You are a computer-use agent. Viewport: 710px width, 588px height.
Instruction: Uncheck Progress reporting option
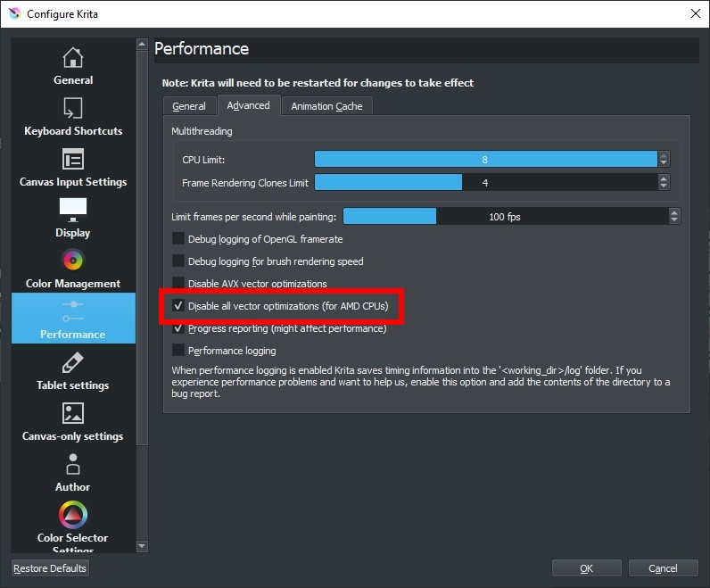178,328
